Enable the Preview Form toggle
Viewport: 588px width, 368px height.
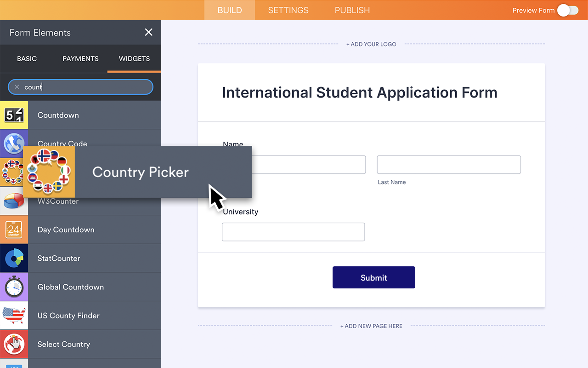click(x=567, y=10)
